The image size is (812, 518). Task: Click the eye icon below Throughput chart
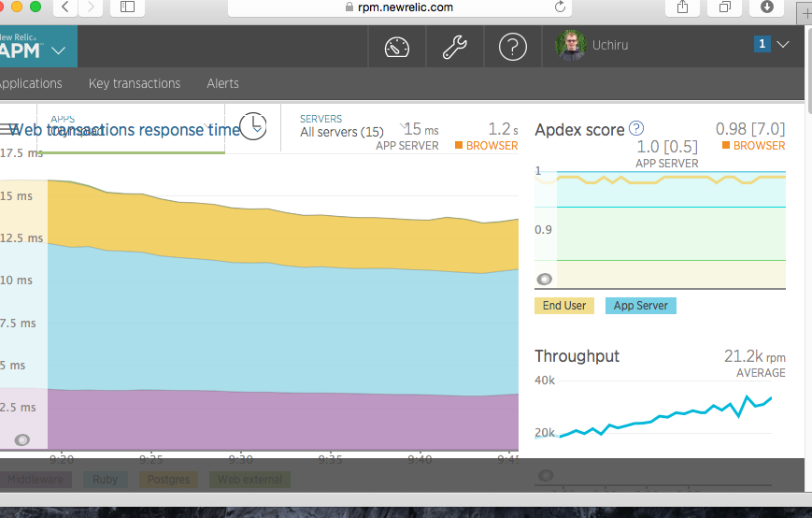point(546,476)
